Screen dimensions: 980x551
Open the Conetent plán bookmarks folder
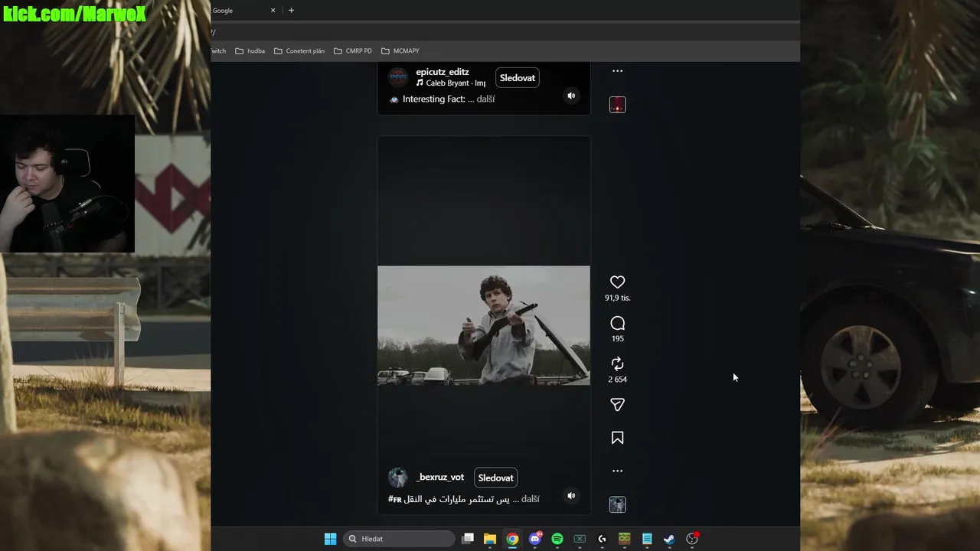(299, 51)
